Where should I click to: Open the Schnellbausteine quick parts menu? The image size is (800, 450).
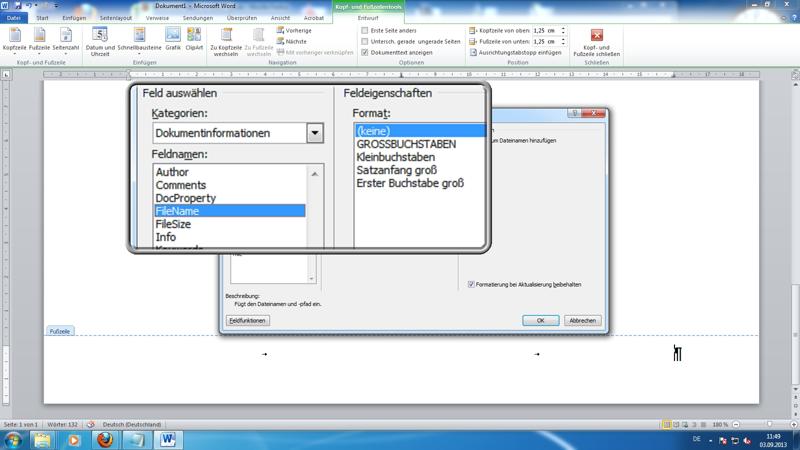pos(139,41)
